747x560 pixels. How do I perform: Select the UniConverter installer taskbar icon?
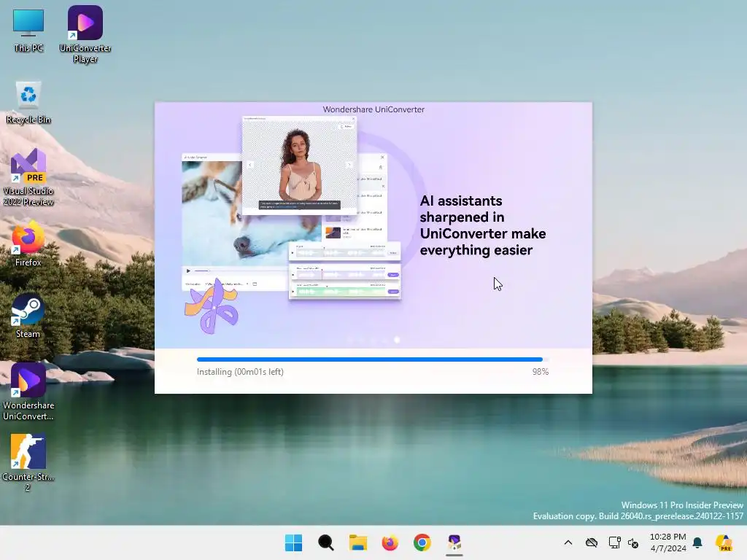pyautogui.click(x=454, y=542)
